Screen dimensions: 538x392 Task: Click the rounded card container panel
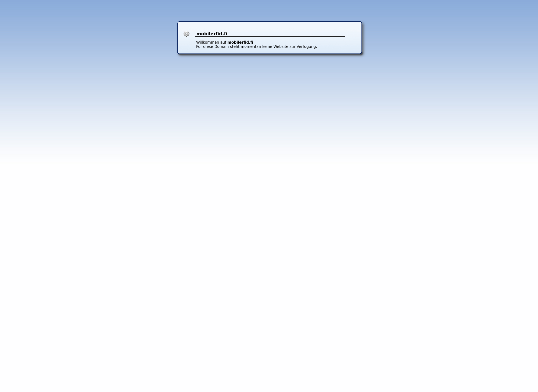(x=269, y=38)
